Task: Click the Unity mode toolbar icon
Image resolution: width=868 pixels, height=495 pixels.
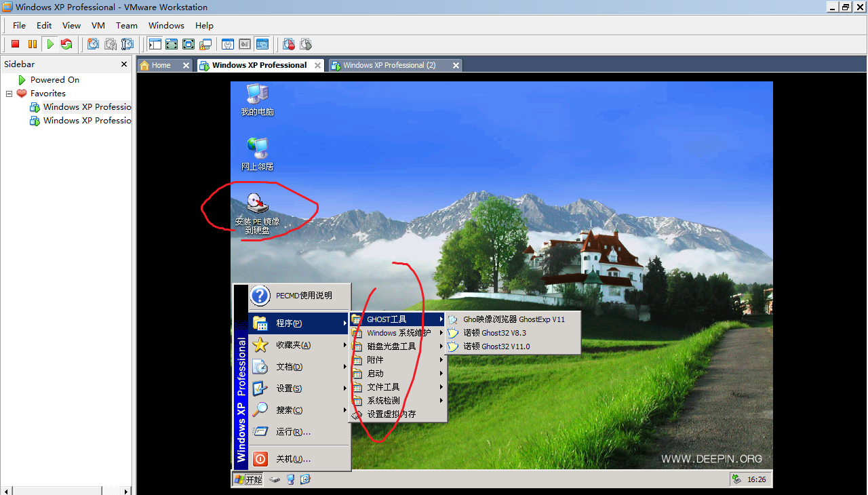Action: (x=205, y=44)
